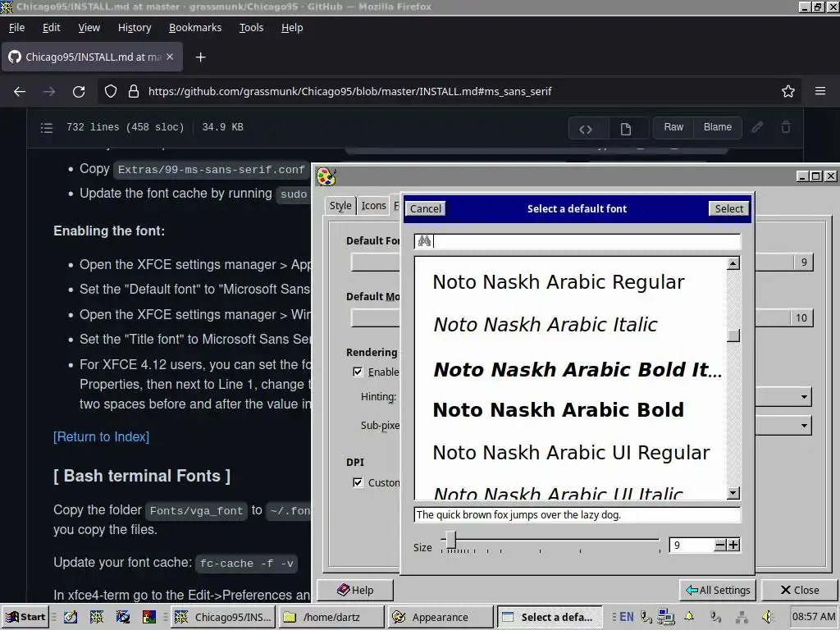Screen dimensions: 840x630
Task: Toggle GitHub file outline list icon
Action: (47, 127)
